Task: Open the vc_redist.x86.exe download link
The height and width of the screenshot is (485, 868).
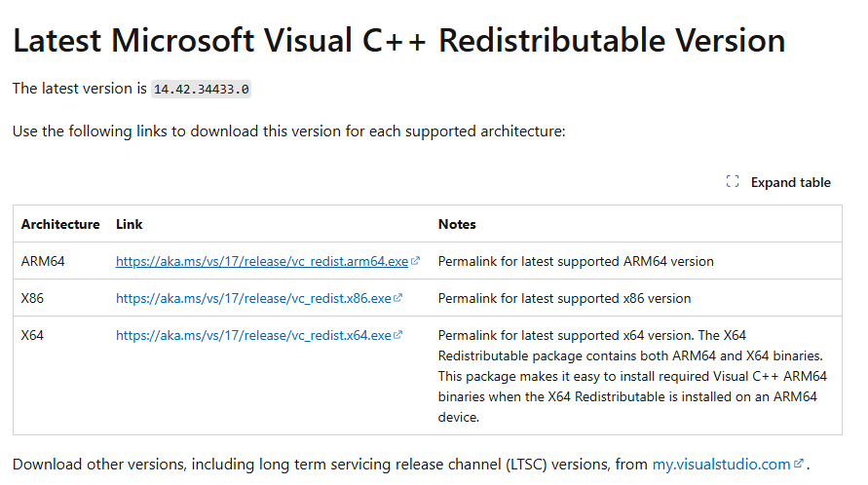Action: (x=253, y=298)
